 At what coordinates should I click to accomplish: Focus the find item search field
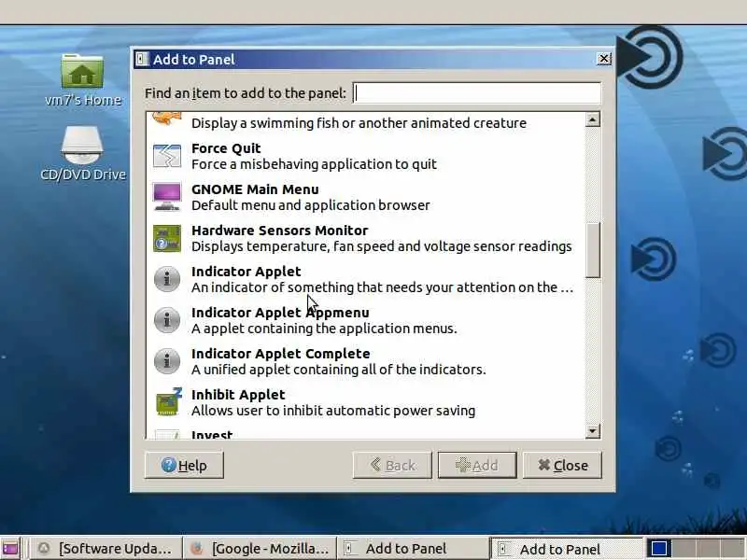click(476, 92)
